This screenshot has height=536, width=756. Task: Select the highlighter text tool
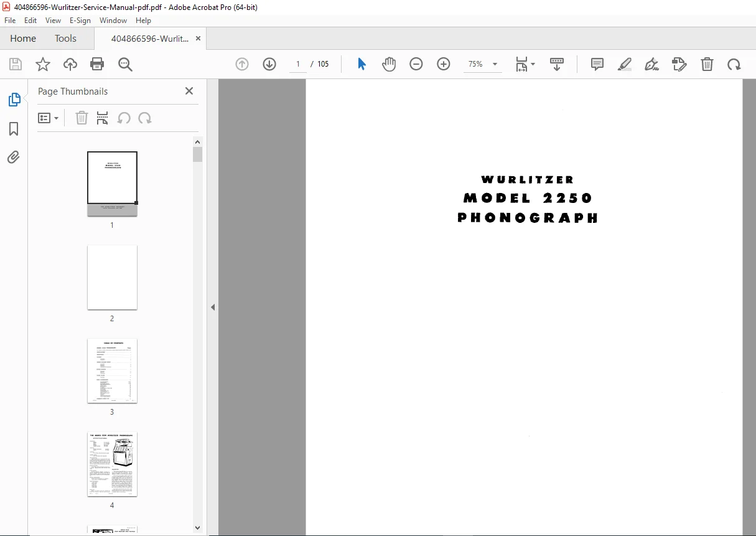point(625,64)
